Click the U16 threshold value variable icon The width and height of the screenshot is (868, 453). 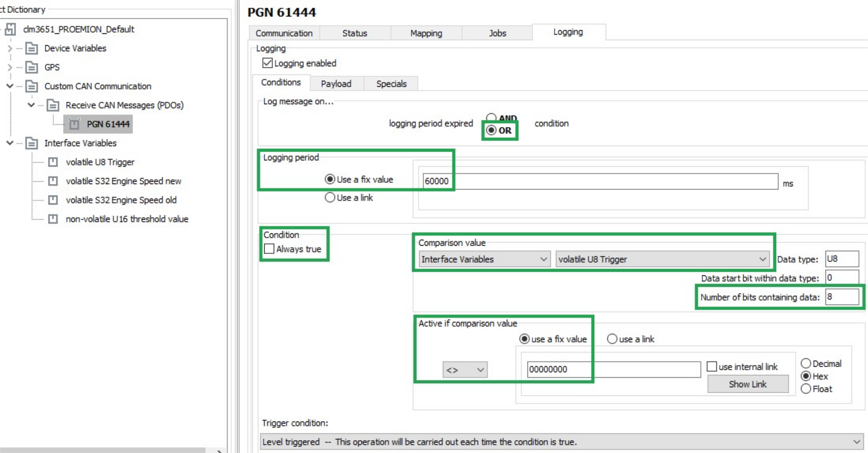[x=53, y=219]
